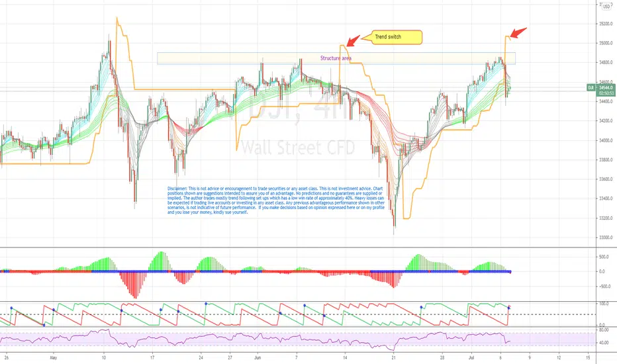Viewport: 617px width, 364px height.
Task: Click the current price label 34544.0
Action: point(606,87)
